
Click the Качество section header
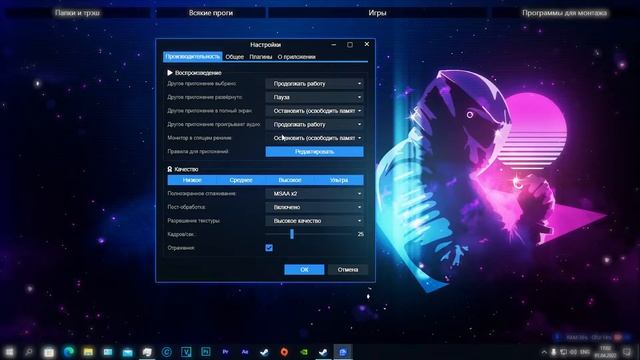click(x=182, y=169)
